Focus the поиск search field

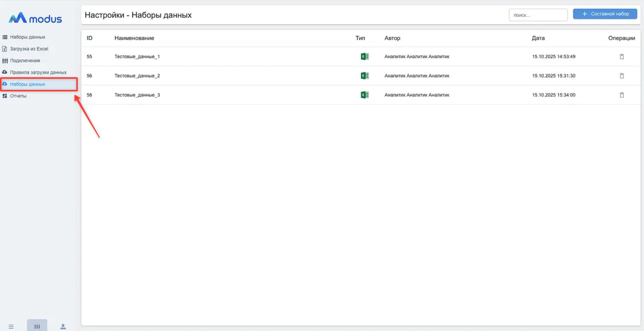point(538,15)
